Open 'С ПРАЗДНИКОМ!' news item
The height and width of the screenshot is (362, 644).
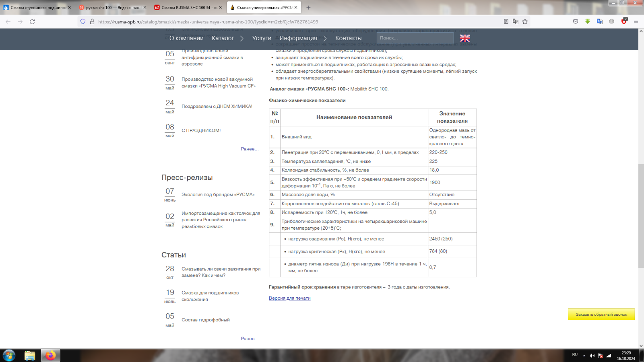click(201, 130)
